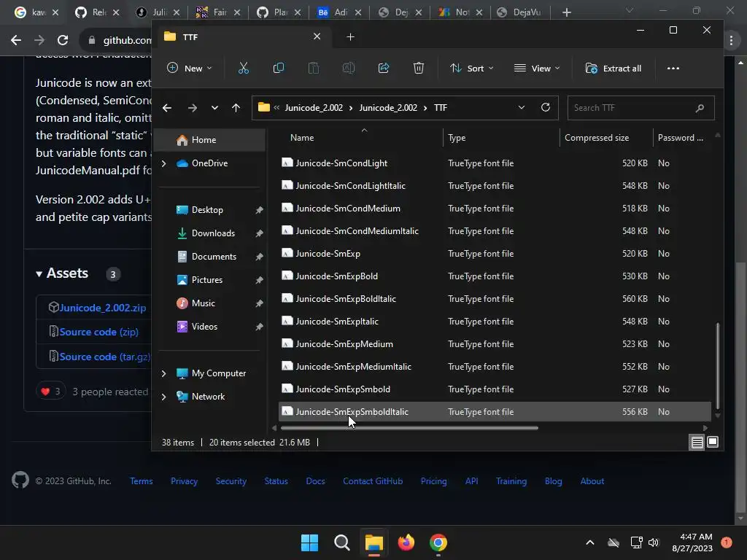
Task: Click File Explorer icon on taskbar
Action: tap(374, 542)
